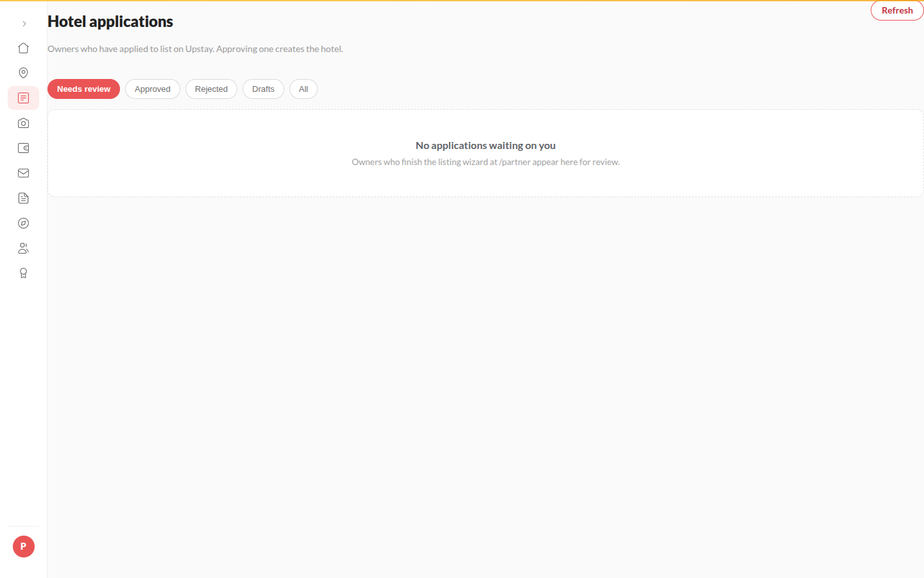924x578 pixels.
Task: Open the compass explore icon
Action: pos(24,223)
